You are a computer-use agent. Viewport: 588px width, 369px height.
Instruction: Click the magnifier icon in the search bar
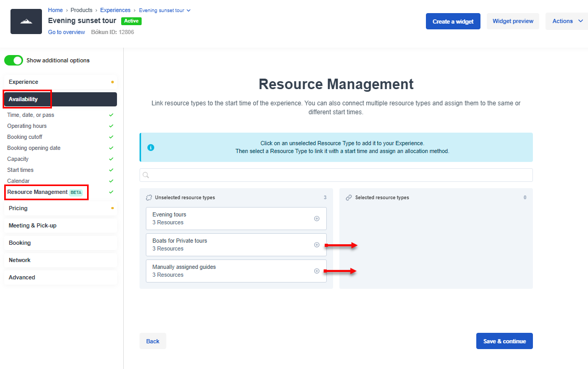(x=146, y=175)
